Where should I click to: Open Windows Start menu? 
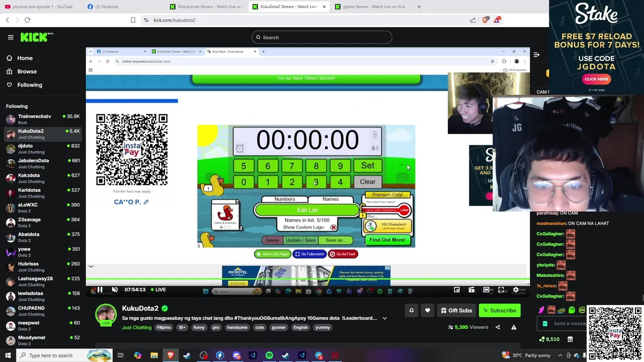[x=8, y=355]
